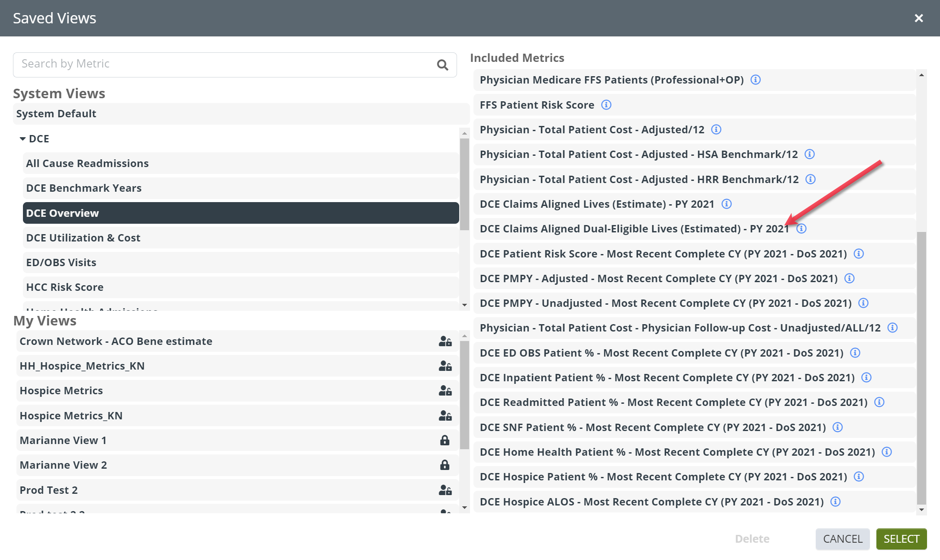Click shared-lock icon on Prod Test 2
This screenshot has height=560, width=940.
coord(445,490)
